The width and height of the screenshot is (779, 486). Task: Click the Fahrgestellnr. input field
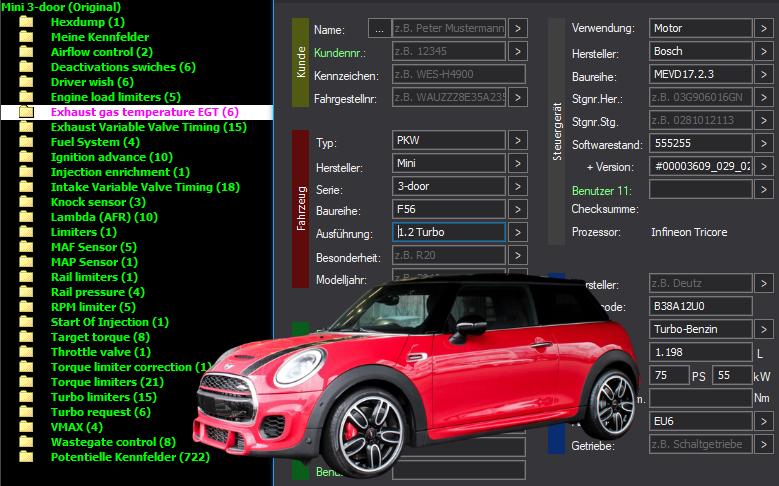point(449,97)
